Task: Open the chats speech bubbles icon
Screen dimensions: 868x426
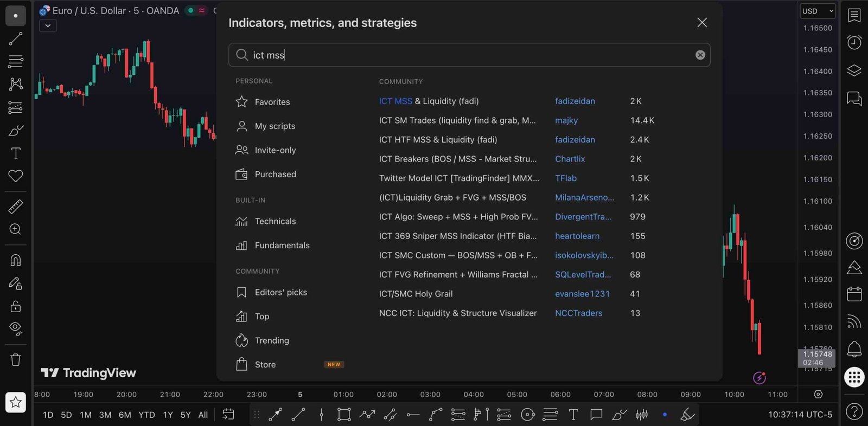Action: (x=854, y=99)
